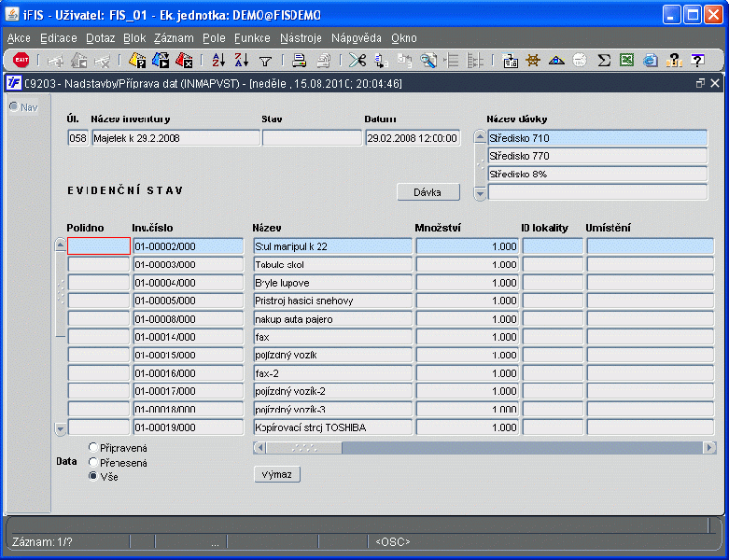Viewport: 729px width, 560px height.
Task: Click the Datum field 29.02.2008 12:00:00
Action: pos(413,138)
